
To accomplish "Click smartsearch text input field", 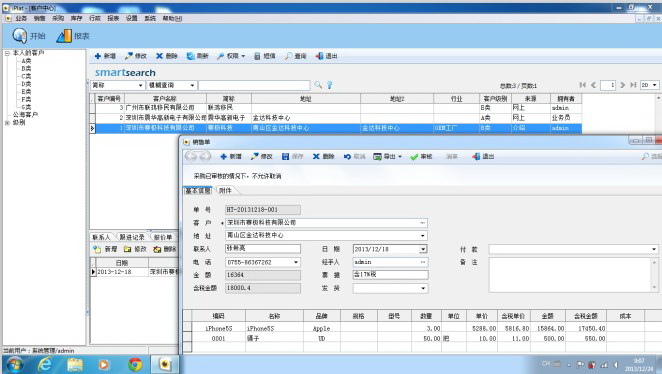I will 254,85.
